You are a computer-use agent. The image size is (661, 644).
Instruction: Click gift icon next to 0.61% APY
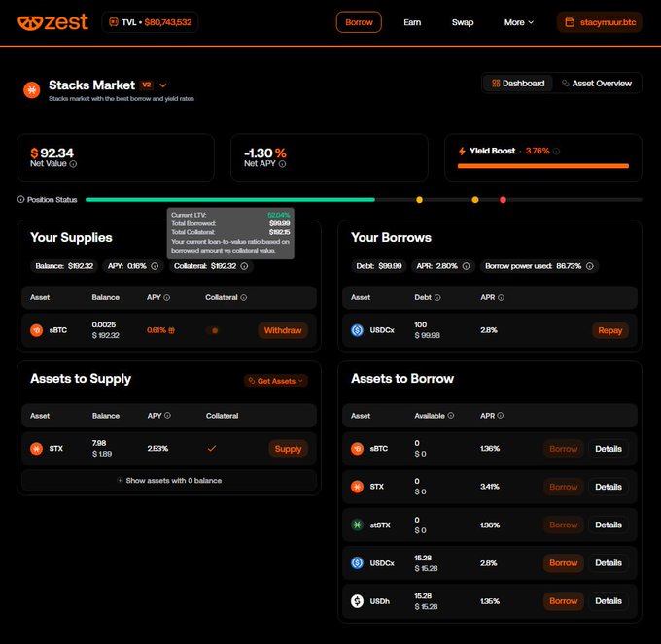coord(172,330)
